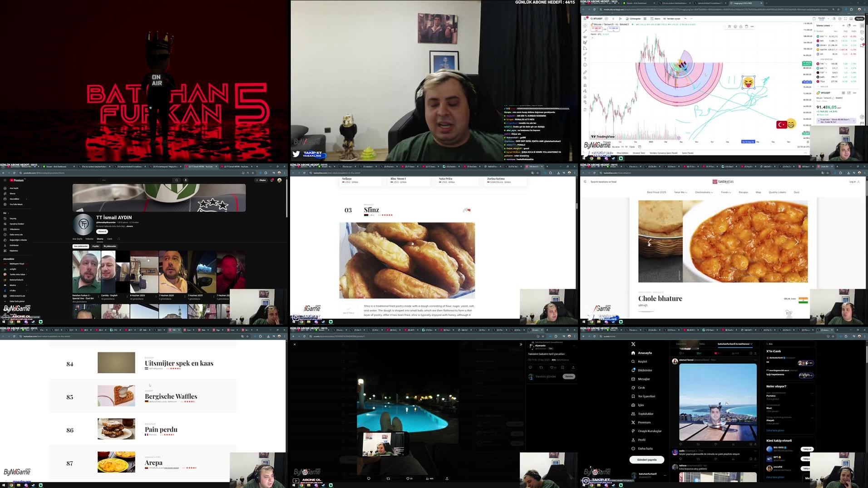Screen dimensions: 868x488
Task: Open Yer İşaretleri bookmarks in X sidebar
Action: click(643, 396)
